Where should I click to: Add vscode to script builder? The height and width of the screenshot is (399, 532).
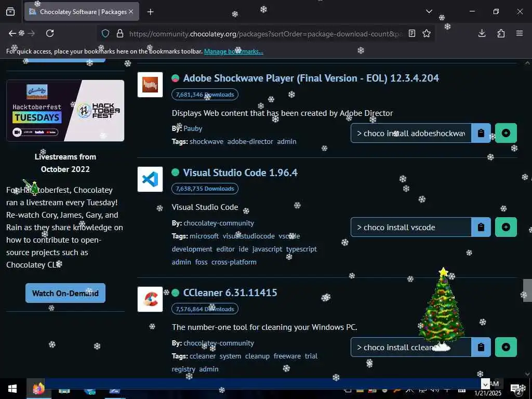506,228
